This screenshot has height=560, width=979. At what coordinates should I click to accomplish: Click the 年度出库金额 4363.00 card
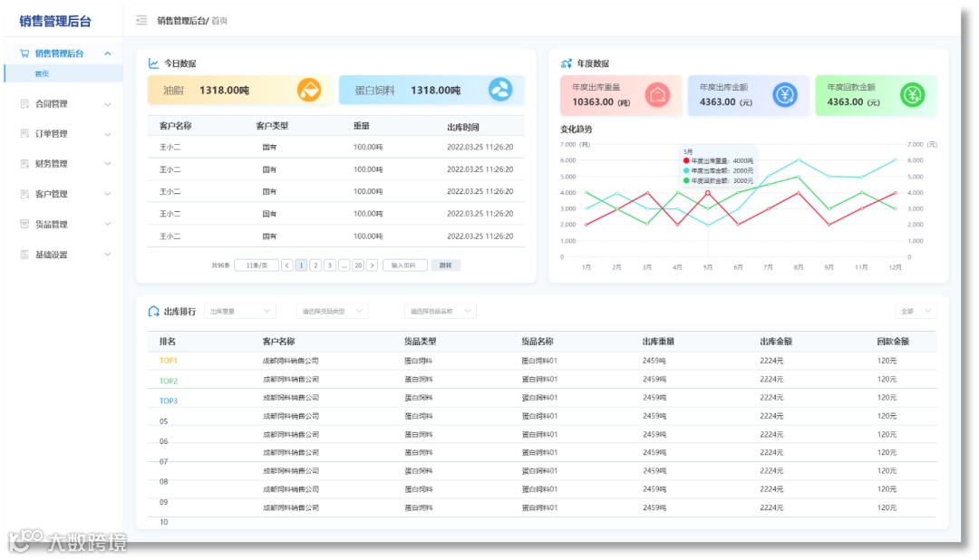click(x=748, y=95)
